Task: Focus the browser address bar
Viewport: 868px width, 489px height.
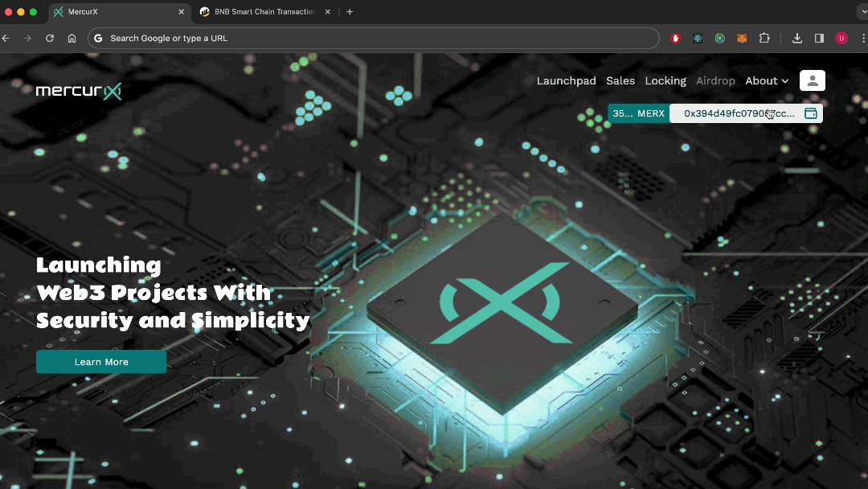Action: pyautogui.click(x=374, y=39)
